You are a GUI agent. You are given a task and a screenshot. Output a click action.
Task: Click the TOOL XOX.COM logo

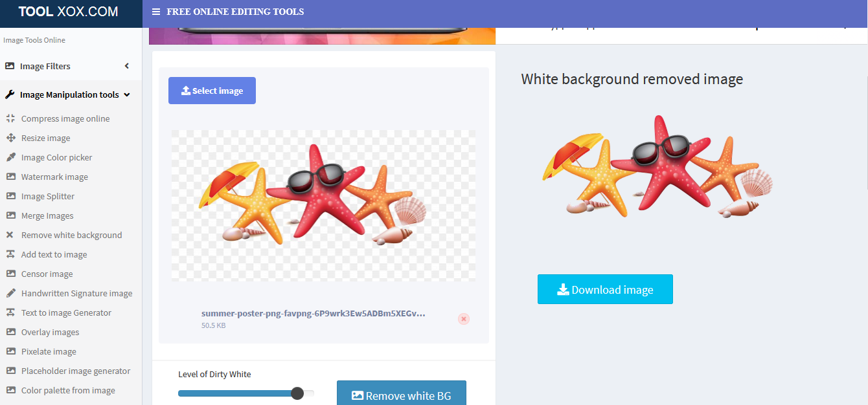[x=68, y=12]
